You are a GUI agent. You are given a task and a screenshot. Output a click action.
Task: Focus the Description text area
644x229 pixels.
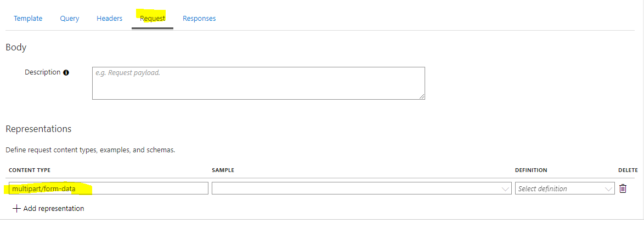tap(258, 83)
